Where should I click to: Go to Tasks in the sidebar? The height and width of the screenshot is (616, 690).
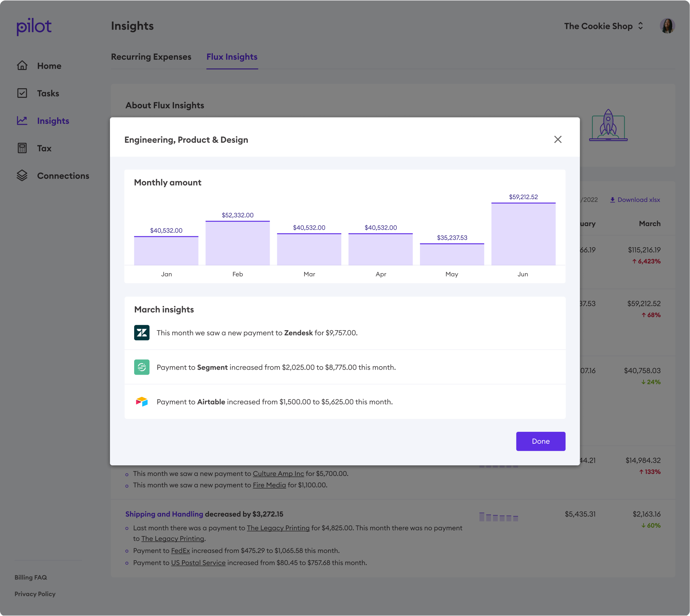coord(48,93)
